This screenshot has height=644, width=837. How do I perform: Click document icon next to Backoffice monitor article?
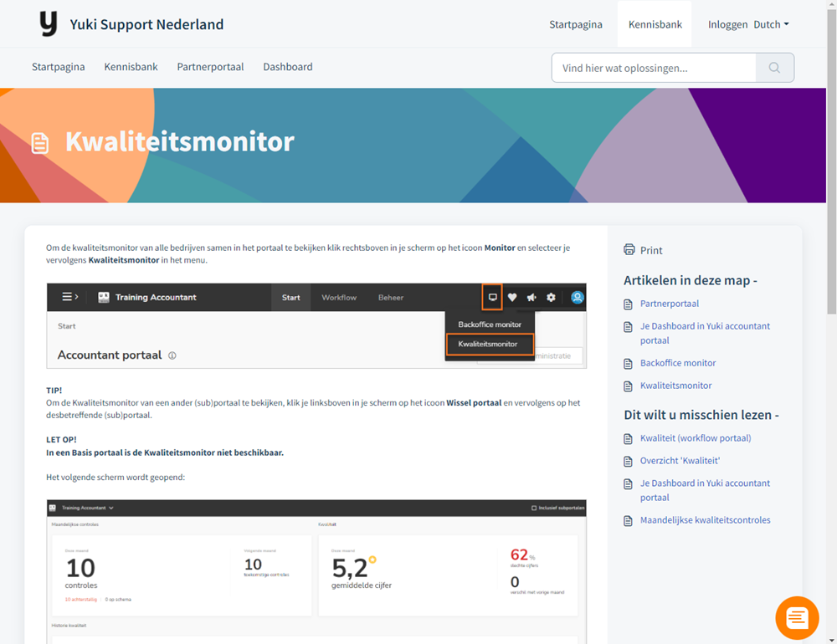pos(629,364)
